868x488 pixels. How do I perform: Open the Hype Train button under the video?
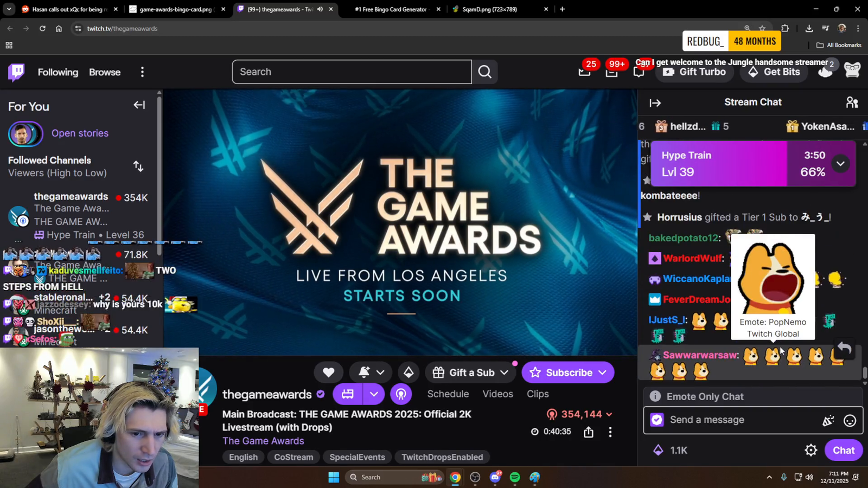(348, 394)
